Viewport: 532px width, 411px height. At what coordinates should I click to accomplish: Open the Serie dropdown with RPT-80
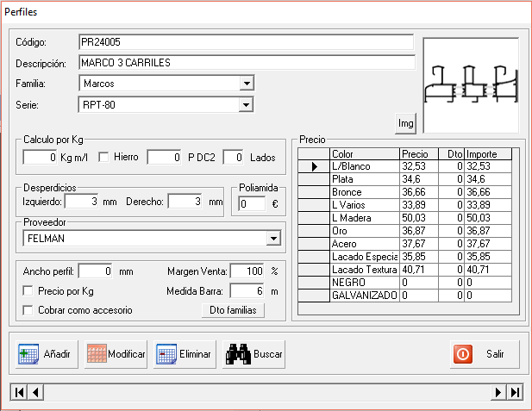pos(247,105)
